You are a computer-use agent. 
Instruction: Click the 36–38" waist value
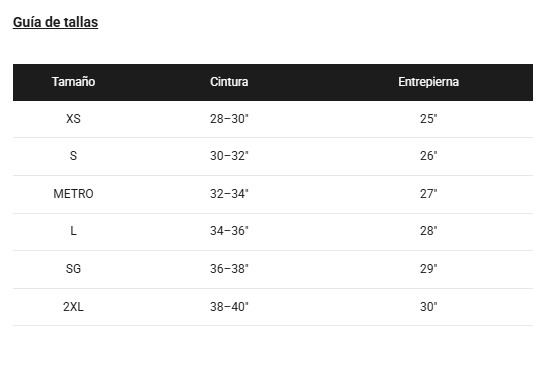coord(229,269)
